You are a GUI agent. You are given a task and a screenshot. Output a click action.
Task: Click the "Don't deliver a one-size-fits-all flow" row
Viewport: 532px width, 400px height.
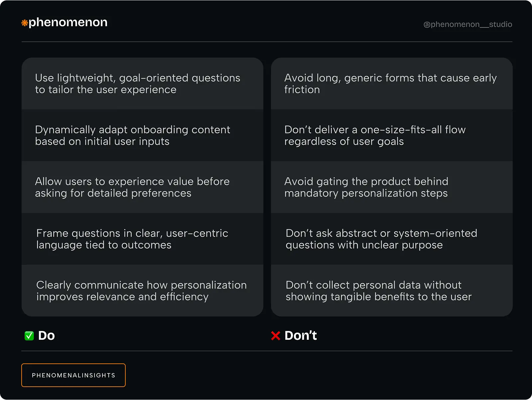pyautogui.click(x=392, y=135)
